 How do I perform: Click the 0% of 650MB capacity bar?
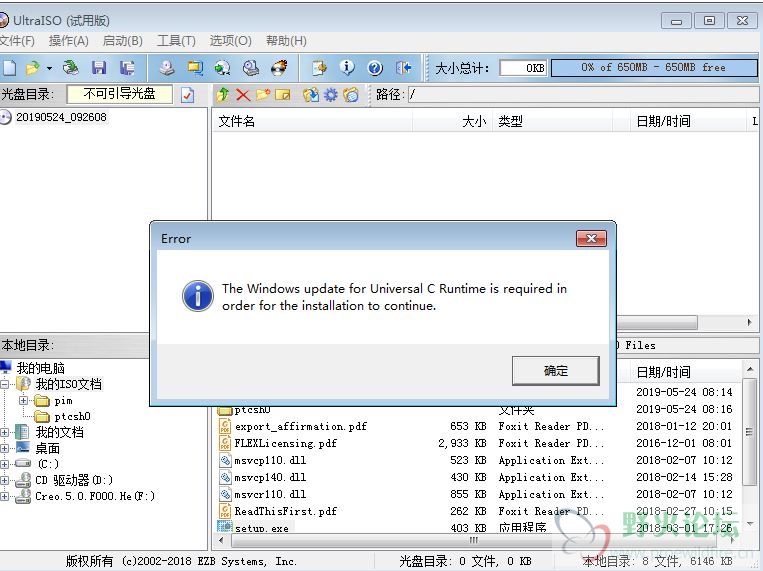654,68
